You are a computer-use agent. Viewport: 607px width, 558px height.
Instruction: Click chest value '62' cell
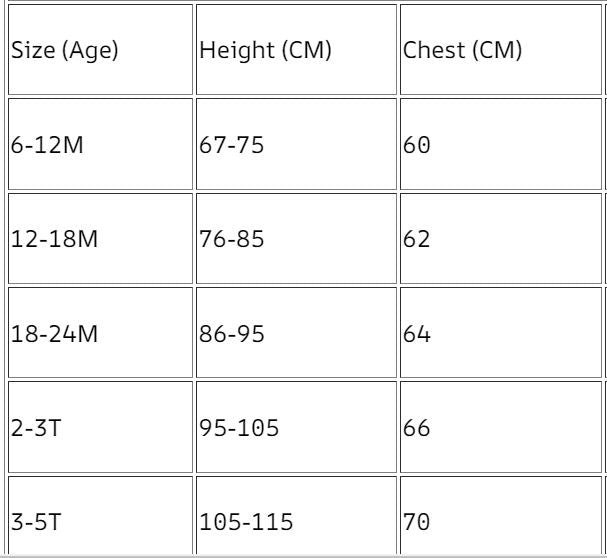[x=500, y=239]
